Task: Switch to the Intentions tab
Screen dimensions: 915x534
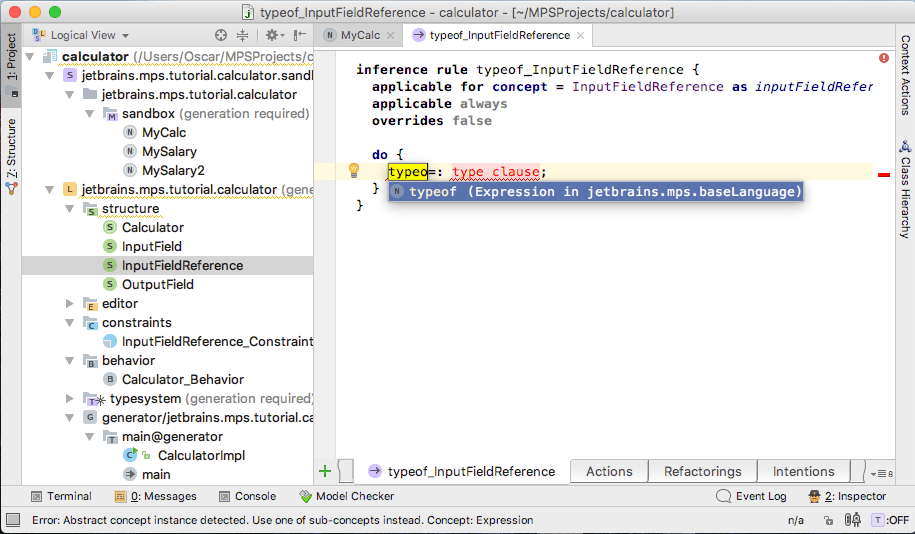Action: [803, 471]
